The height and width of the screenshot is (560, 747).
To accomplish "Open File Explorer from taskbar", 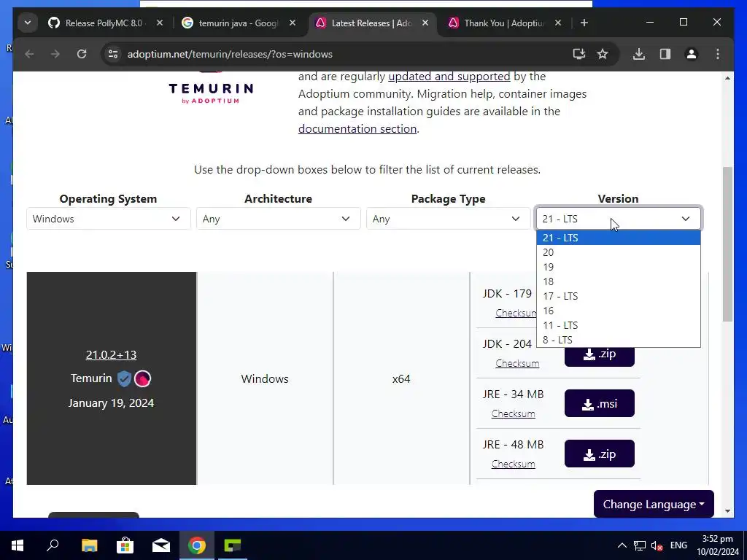I will tap(89, 545).
